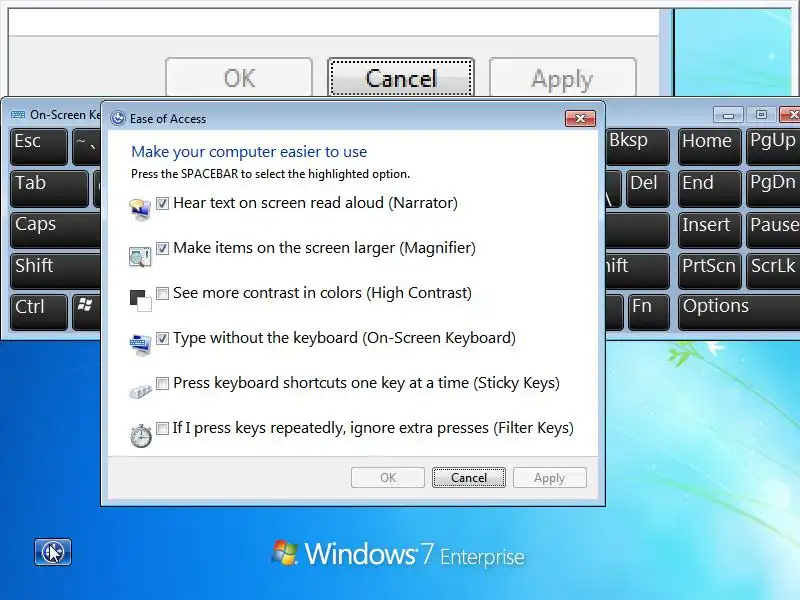Tap the Home key on On-Screen Keyboard
This screenshot has width=800, height=600.
[x=709, y=146]
